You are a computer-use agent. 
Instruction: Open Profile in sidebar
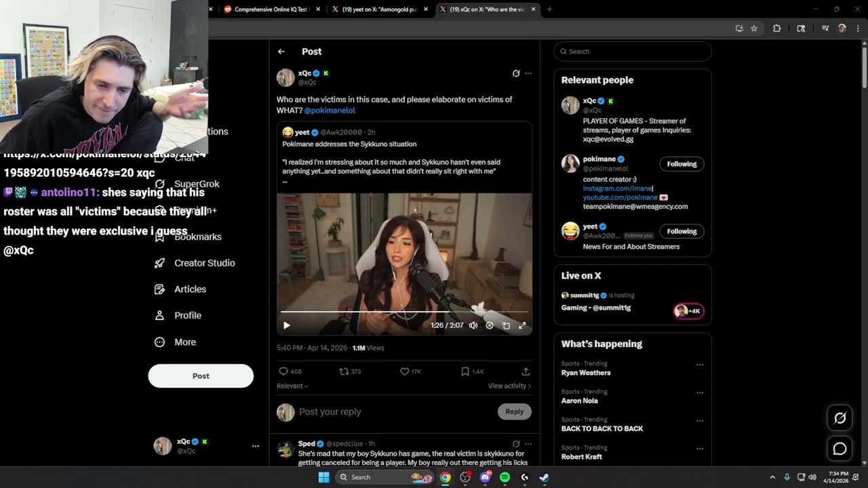click(178, 315)
